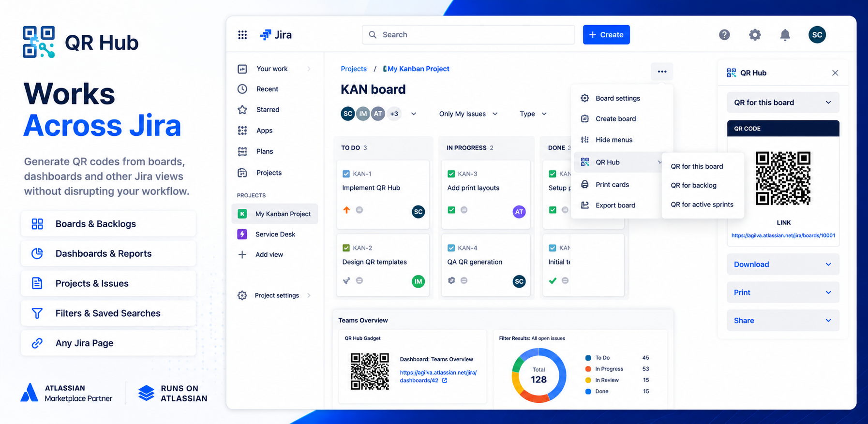The image size is (868, 424).
Task: Expand the assignee filter chevron
Action: (414, 114)
